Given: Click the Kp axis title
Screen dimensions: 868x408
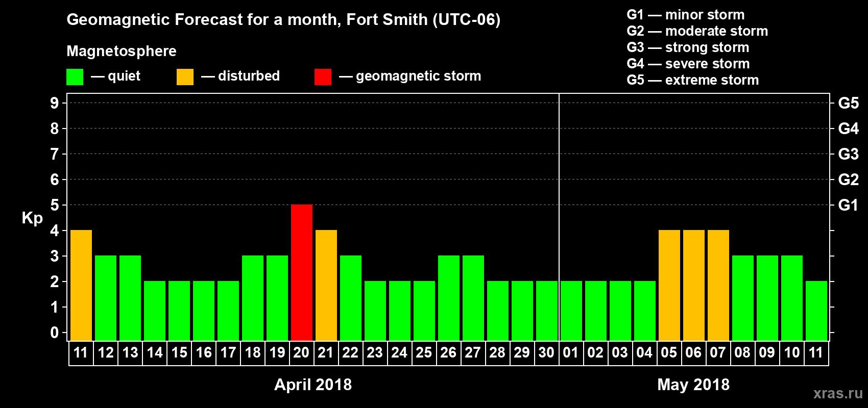Looking at the screenshot, I should (x=32, y=218).
